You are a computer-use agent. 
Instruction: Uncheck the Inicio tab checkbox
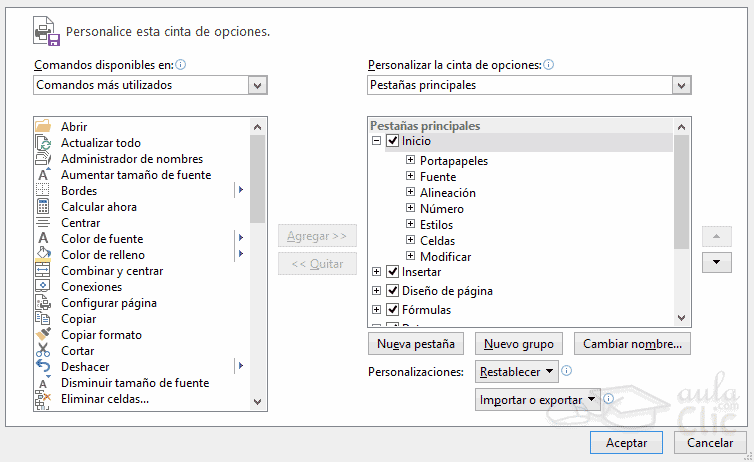pos(392,142)
